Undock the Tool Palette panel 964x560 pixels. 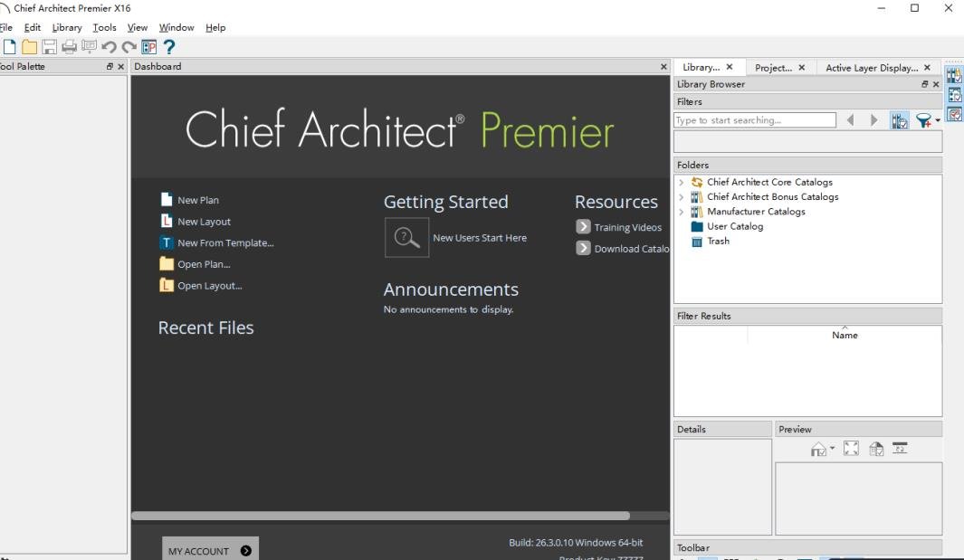coord(110,66)
